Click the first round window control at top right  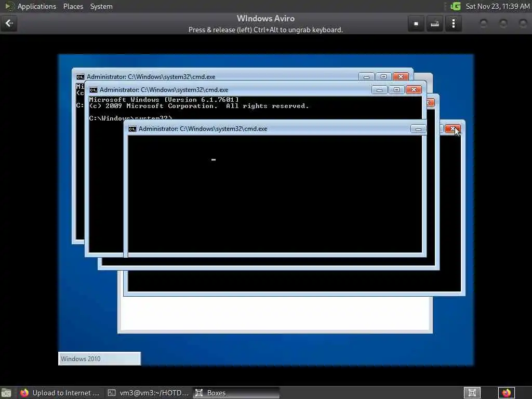[484, 23]
